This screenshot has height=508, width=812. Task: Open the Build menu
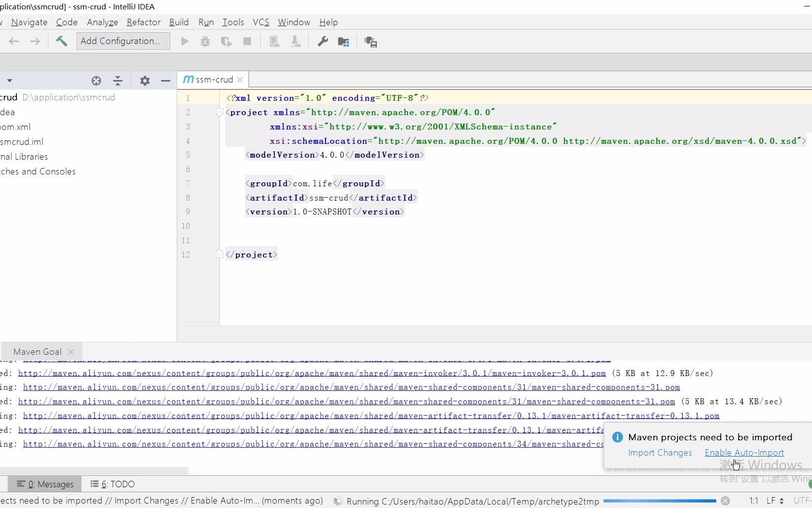coord(179,22)
